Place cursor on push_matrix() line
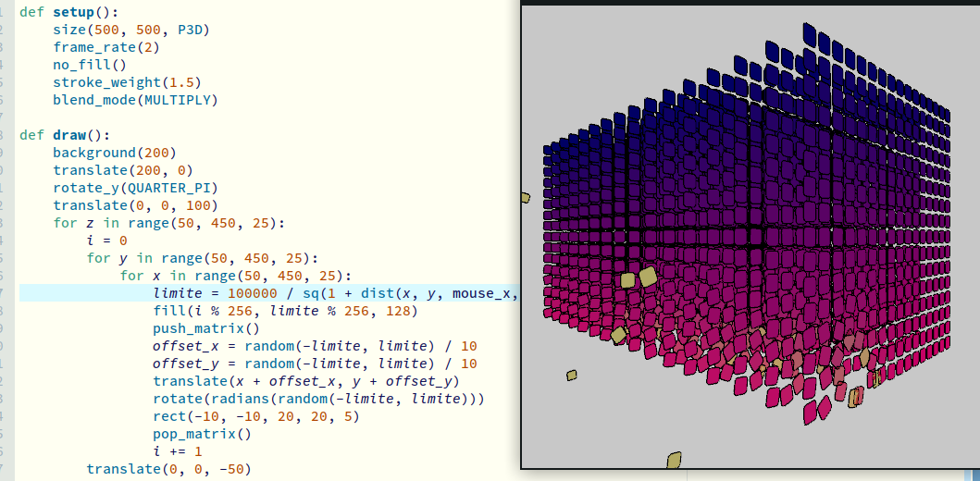980x481 pixels. pos(206,328)
